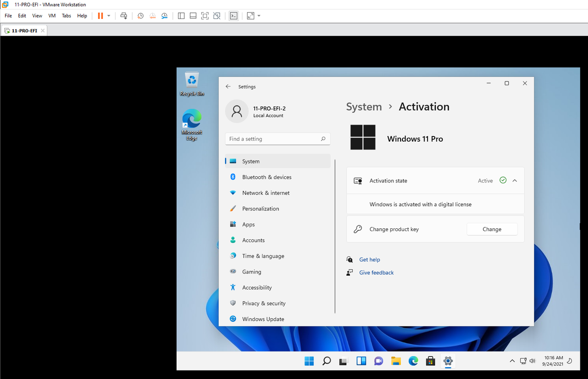Click the notifications moon icon
The width and height of the screenshot is (588, 379).
point(570,361)
